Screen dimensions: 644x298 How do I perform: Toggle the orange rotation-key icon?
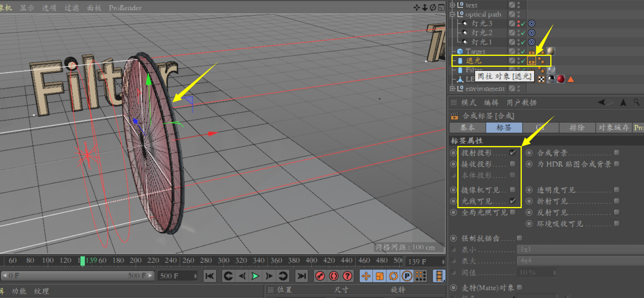click(x=393, y=276)
